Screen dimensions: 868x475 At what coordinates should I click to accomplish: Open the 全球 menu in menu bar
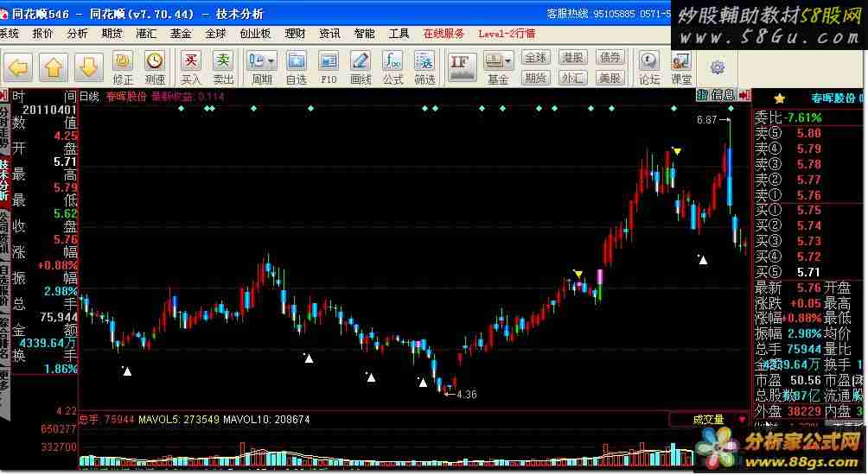215,34
